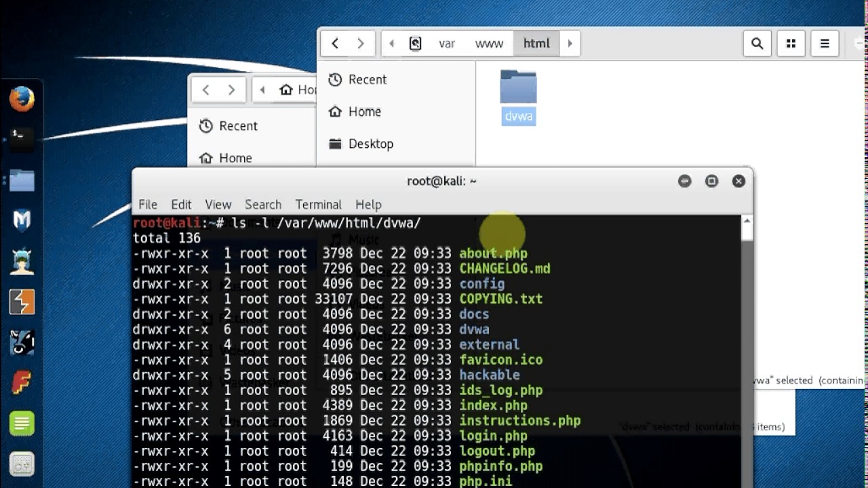
Task: Open the Terminal menu
Action: (318, 204)
